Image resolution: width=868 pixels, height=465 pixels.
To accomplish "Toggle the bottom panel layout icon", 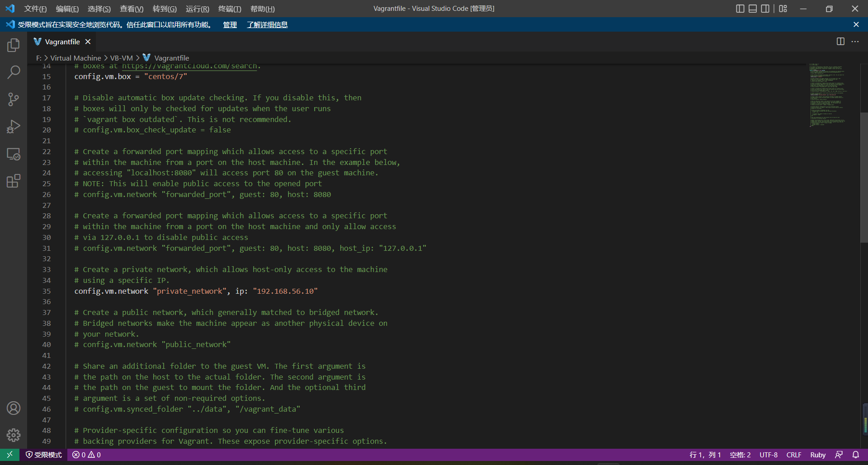I will [753, 9].
